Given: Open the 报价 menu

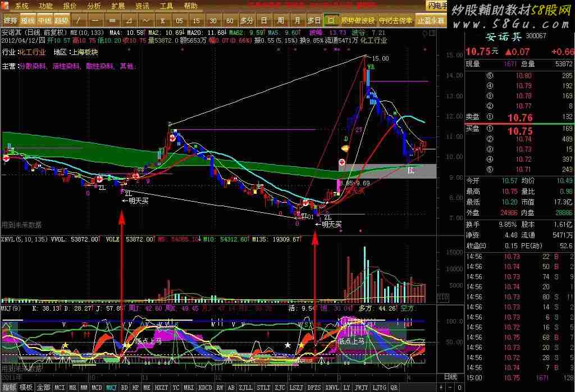Looking at the screenshot, I should tap(70, 6).
